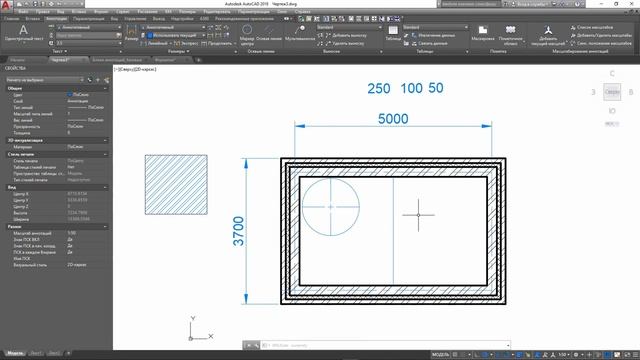
Task: Expand the Текст panel title
Action: pos(60,51)
